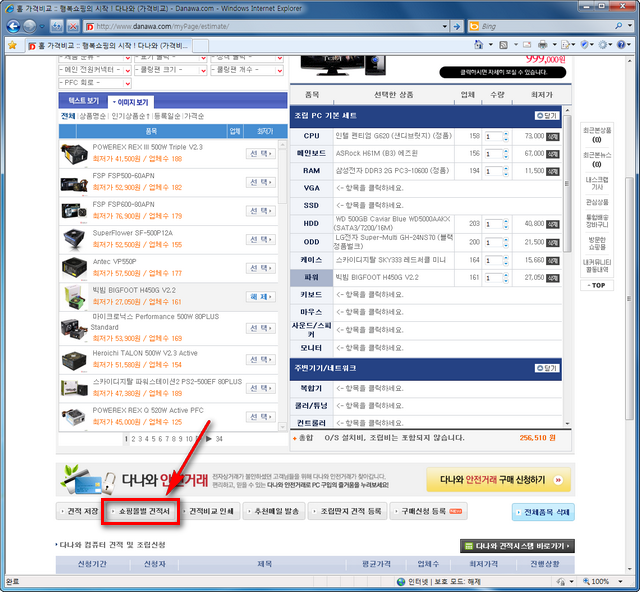640x592 pixels.
Task: Click the next-page triangle in the pagination
Action: click(209, 439)
